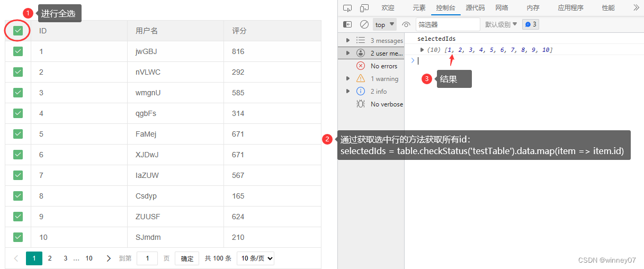Uncheck the checkbox for row IaZUW
644x269 pixels.
tap(18, 175)
